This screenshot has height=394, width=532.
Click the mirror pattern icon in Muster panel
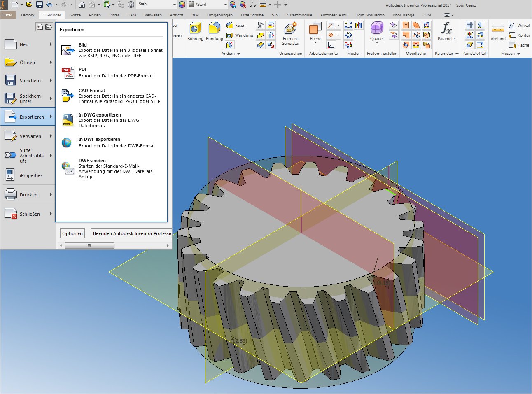point(359,25)
